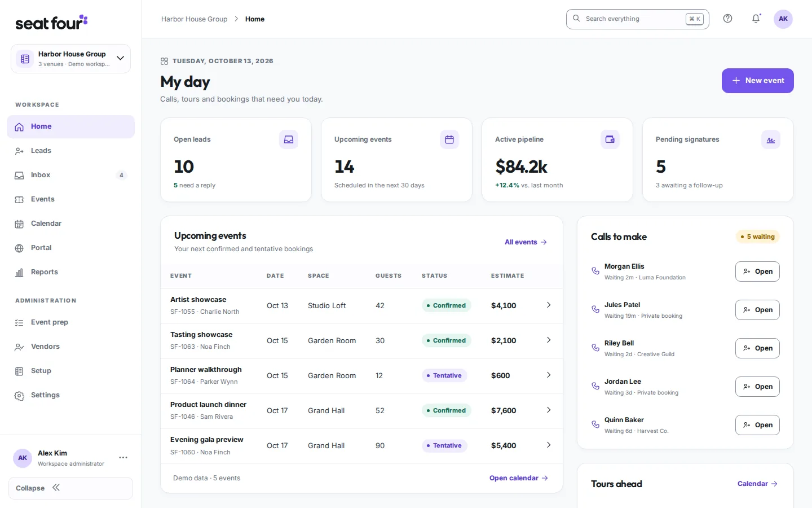Viewport: 812px width, 508px height.
Task: Follow the Calendar link in Tours ahead
Action: [x=757, y=484]
